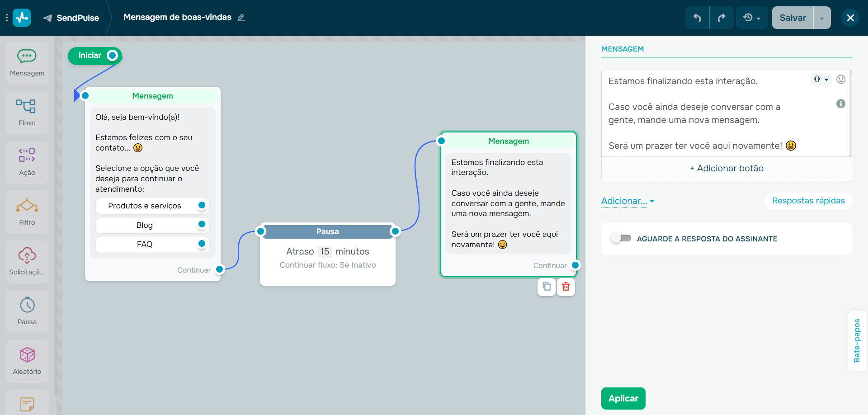Screen dimensions: 868x415
Task: Edit flow name with pencil icon
Action: tap(241, 18)
